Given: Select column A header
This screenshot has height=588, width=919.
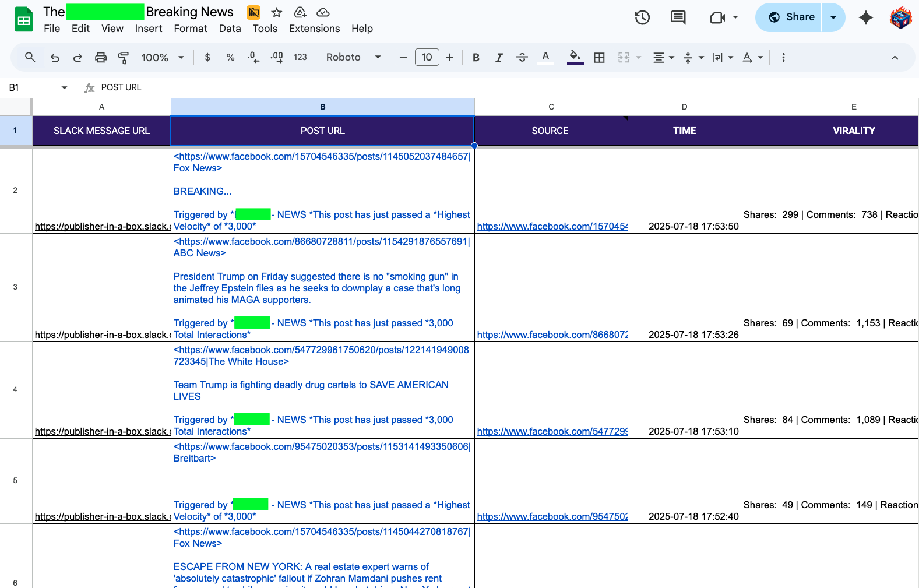Looking at the screenshot, I should (101, 107).
